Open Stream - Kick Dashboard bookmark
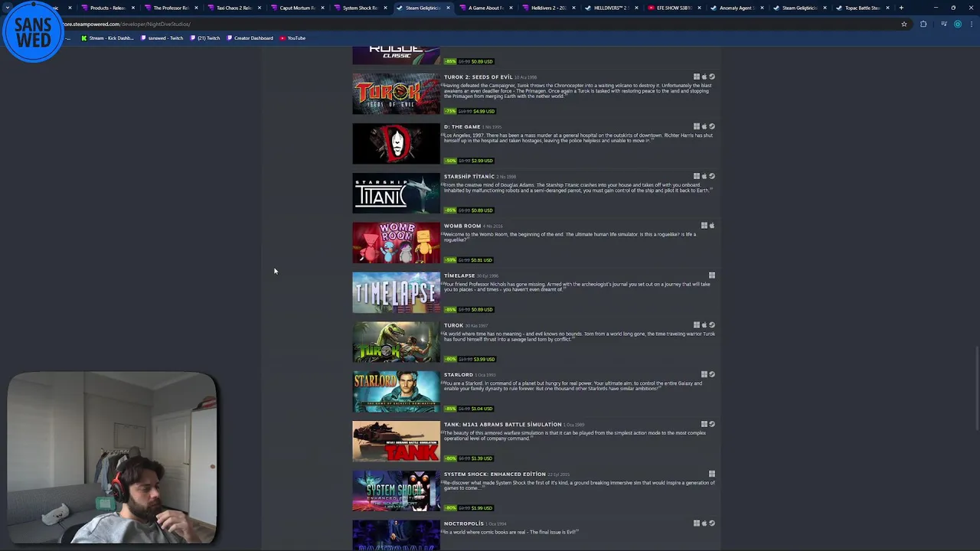This screenshot has height=551, width=980. click(107, 37)
